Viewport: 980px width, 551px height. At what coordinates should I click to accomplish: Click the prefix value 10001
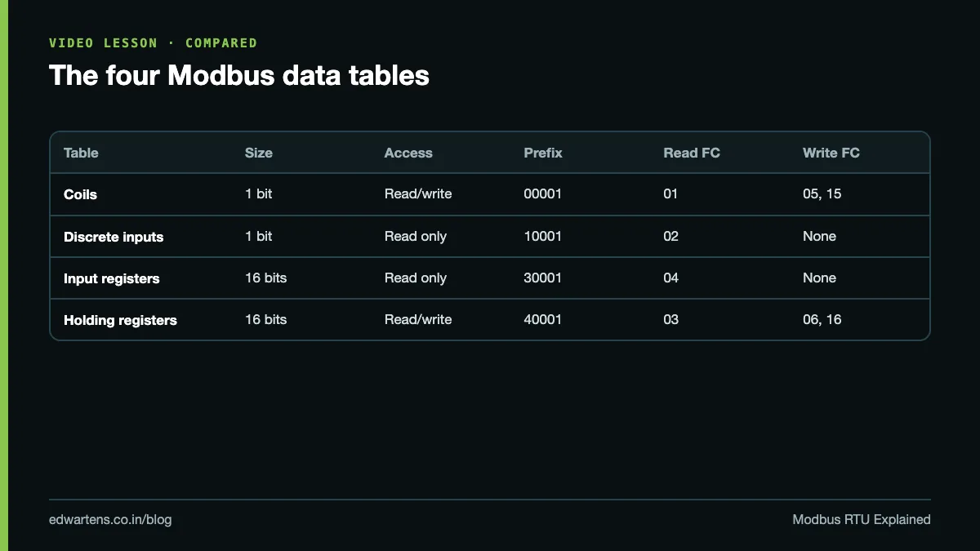click(x=543, y=236)
